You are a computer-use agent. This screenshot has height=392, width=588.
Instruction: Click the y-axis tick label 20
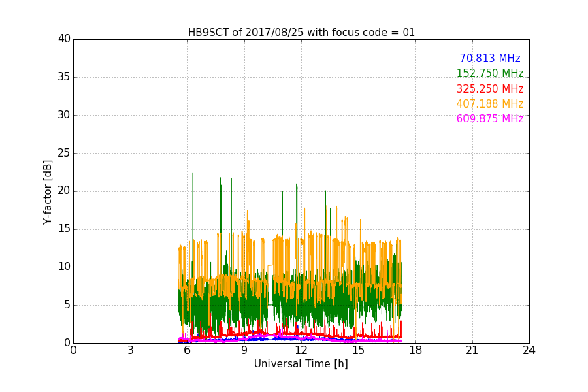pos(64,191)
